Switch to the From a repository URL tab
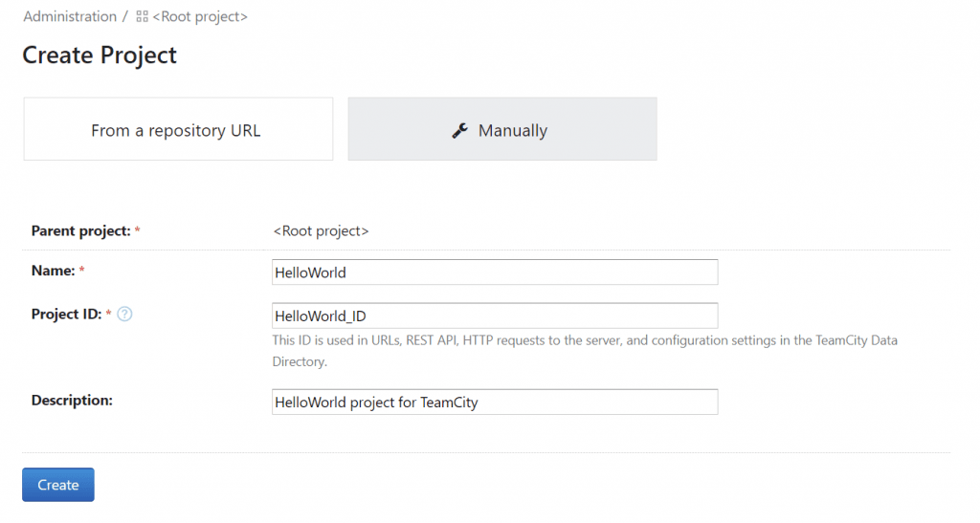 point(178,129)
